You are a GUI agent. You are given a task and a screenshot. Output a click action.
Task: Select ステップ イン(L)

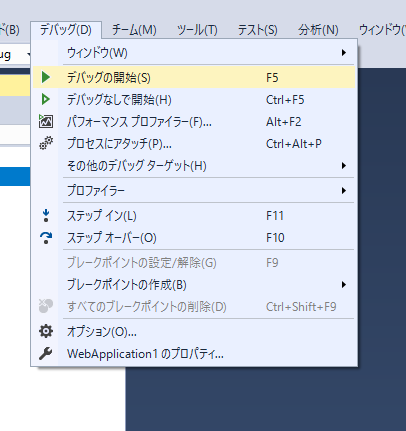coord(194,216)
